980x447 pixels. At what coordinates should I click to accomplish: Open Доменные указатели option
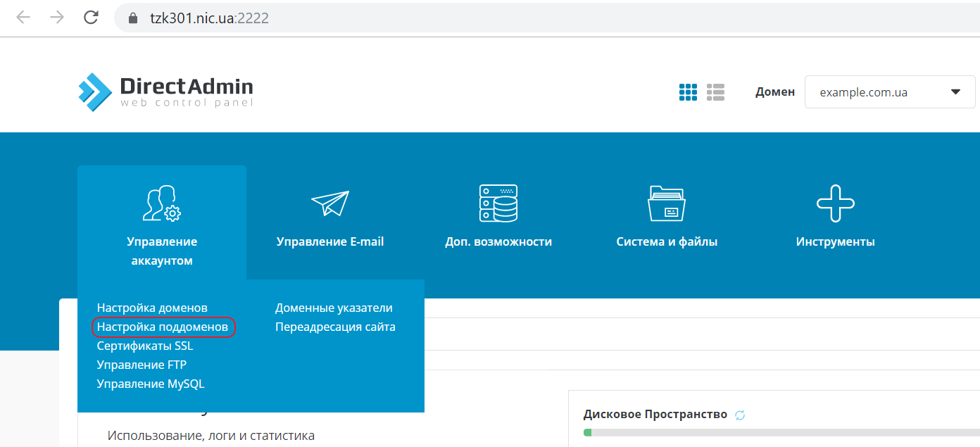pyautogui.click(x=334, y=308)
